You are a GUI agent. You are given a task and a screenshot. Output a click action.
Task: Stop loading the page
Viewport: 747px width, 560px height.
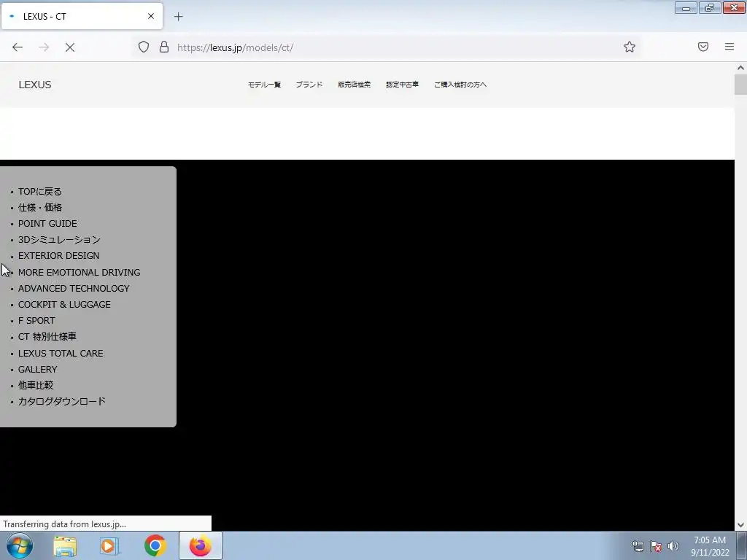pyautogui.click(x=70, y=47)
